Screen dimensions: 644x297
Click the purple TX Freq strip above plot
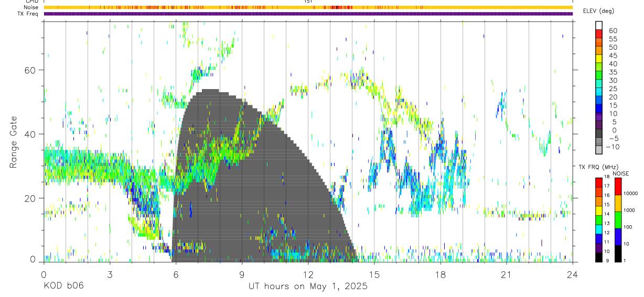(308, 14)
